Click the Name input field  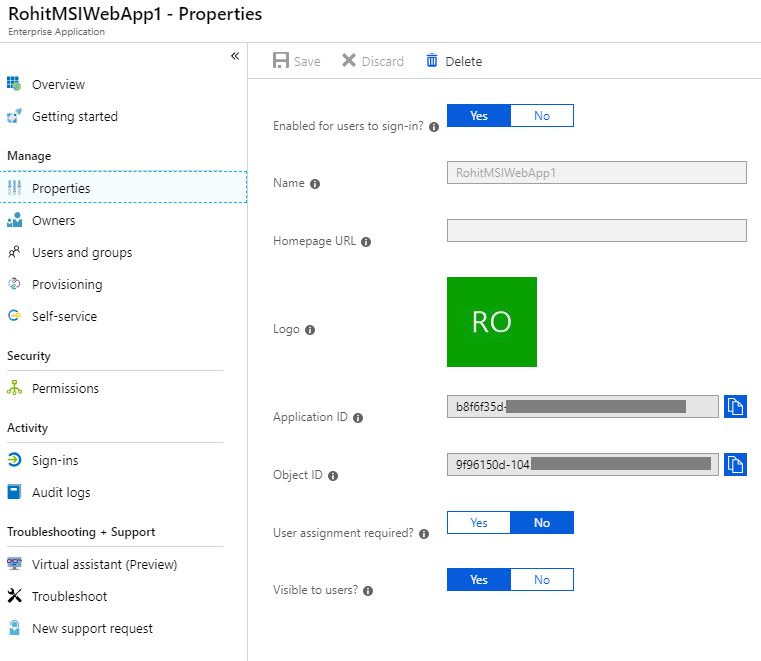click(596, 173)
